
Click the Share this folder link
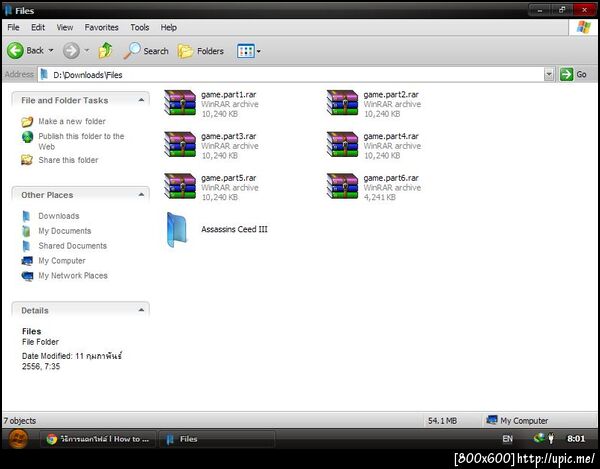[68, 160]
